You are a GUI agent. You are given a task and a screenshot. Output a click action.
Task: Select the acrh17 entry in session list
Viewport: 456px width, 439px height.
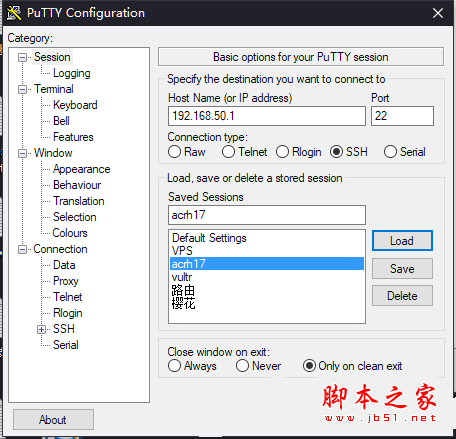(267, 264)
